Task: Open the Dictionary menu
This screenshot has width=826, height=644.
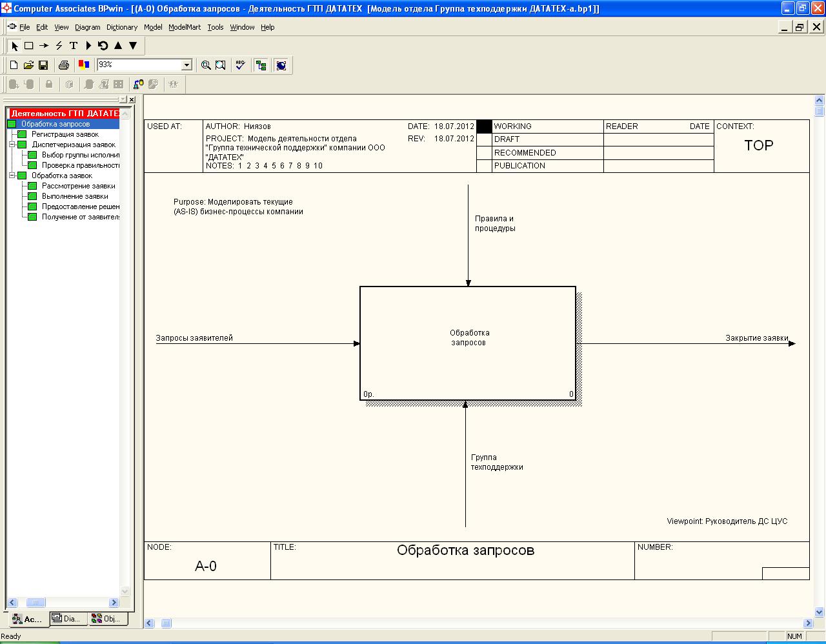Action: (x=122, y=27)
